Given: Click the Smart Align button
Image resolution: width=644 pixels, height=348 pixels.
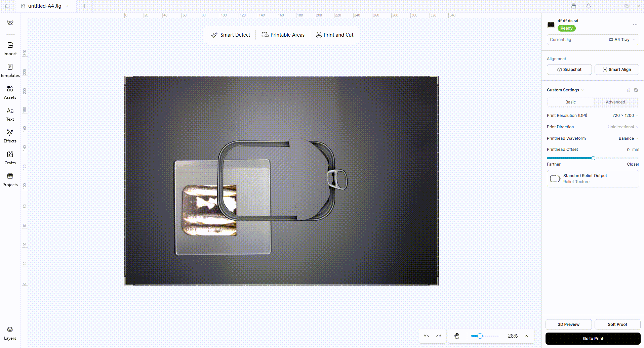Looking at the screenshot, I should coord(617,70).
